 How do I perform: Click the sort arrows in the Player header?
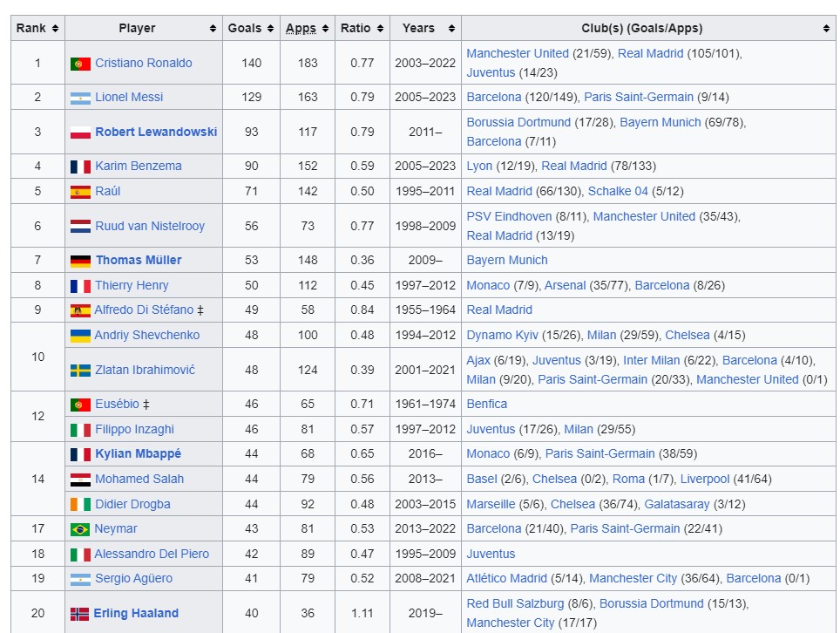pyautogui.click(x=213, y=29)
